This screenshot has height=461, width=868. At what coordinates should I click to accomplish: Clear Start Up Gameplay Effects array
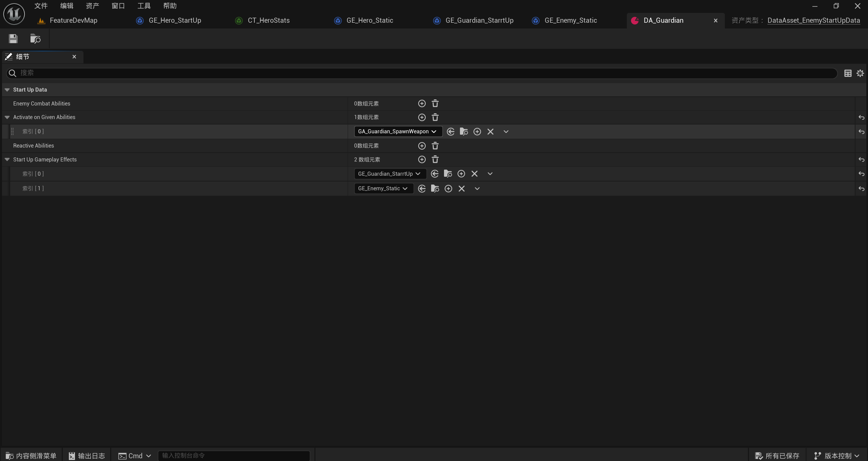(435, 159)
